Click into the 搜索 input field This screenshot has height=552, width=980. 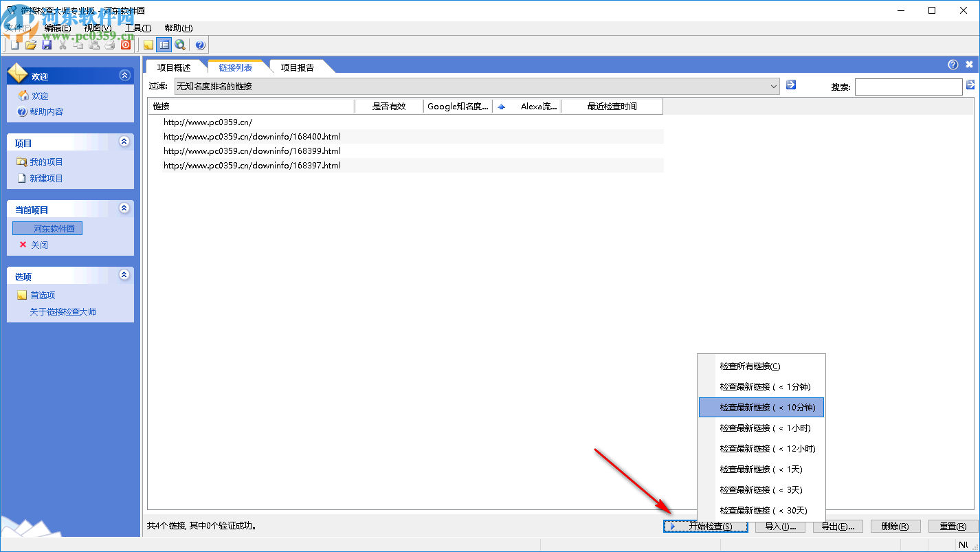click(x=909, y=87)
